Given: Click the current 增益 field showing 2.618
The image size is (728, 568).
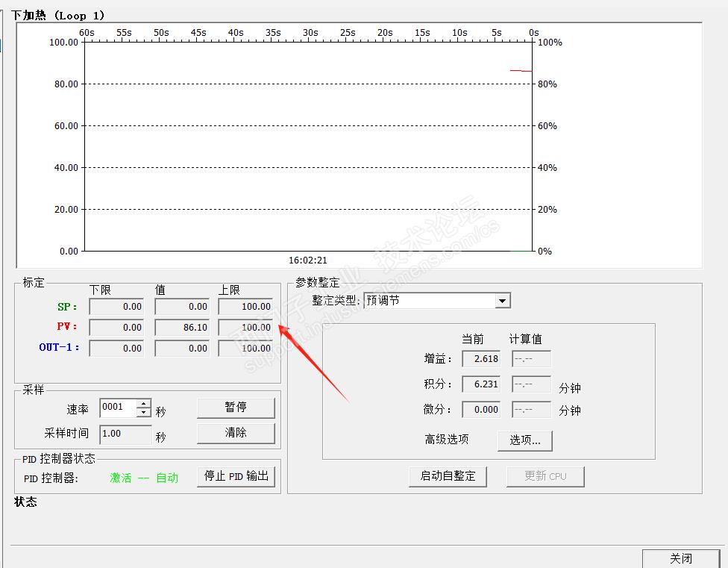Looking at the screenshot, I should (x=481, y=359).
